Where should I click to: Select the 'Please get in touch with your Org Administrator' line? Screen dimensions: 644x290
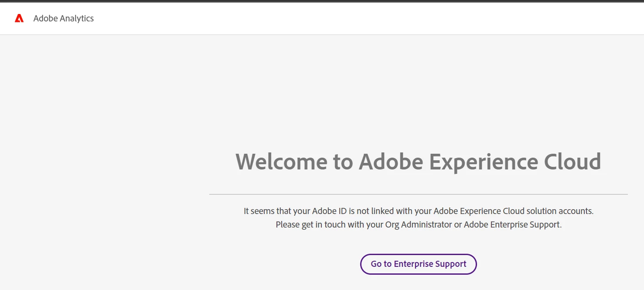419,225
